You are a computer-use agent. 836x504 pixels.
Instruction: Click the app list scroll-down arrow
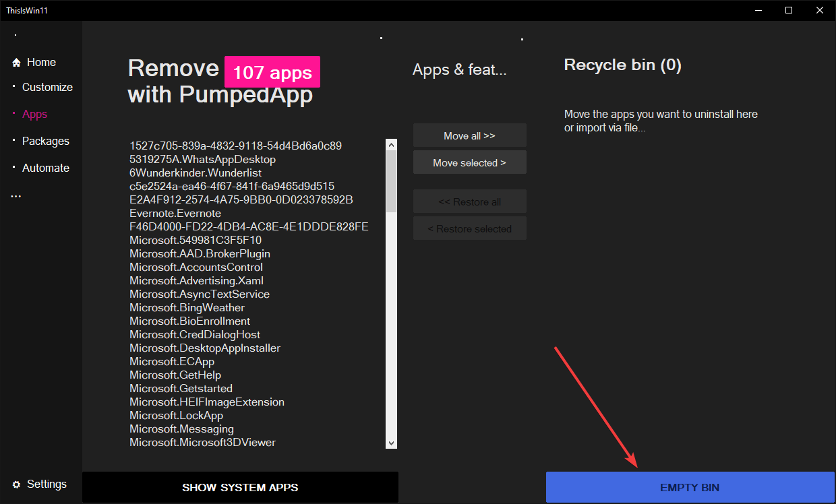[392, 443]
